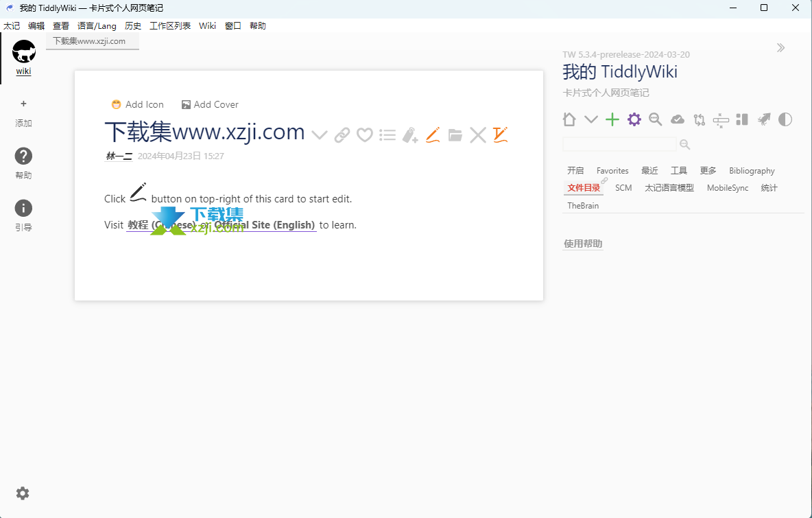Screen dimensions: 812x518
Task: Open advanced search from the page toolbar
Action: tap(656, 119)
